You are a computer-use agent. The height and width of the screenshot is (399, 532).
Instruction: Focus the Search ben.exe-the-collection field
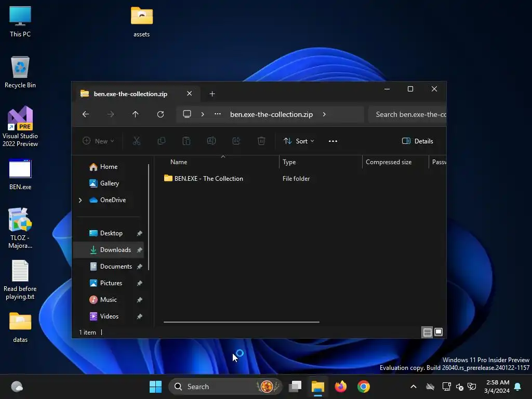pos(407,114)
